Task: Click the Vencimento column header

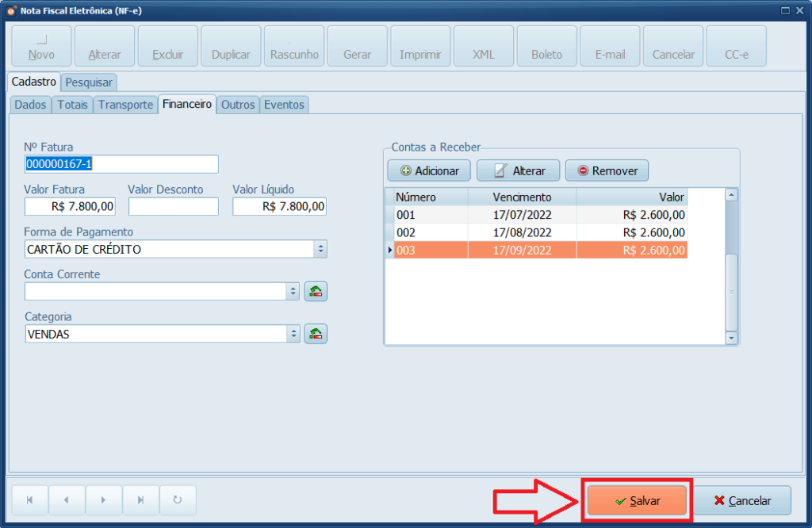Action: pos(522,197)
